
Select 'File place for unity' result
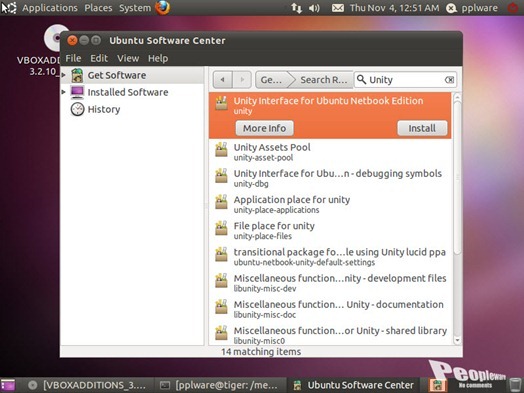[330, 230]
